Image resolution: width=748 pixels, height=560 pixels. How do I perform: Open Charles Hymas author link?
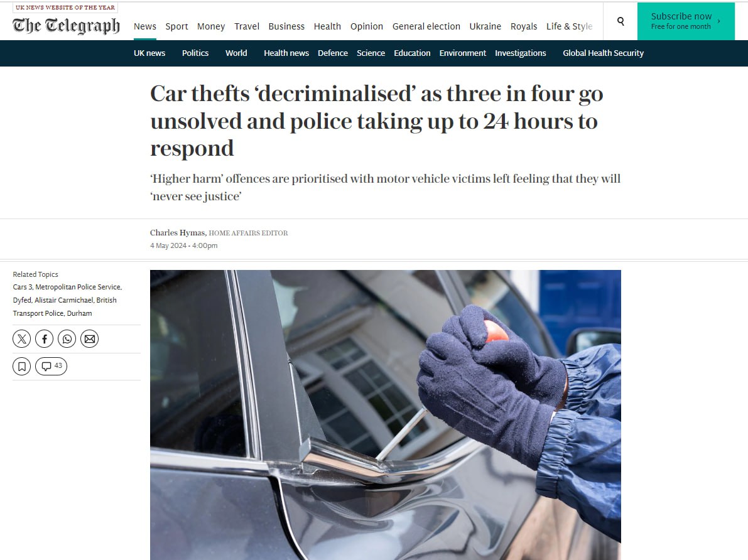(178, 233)
